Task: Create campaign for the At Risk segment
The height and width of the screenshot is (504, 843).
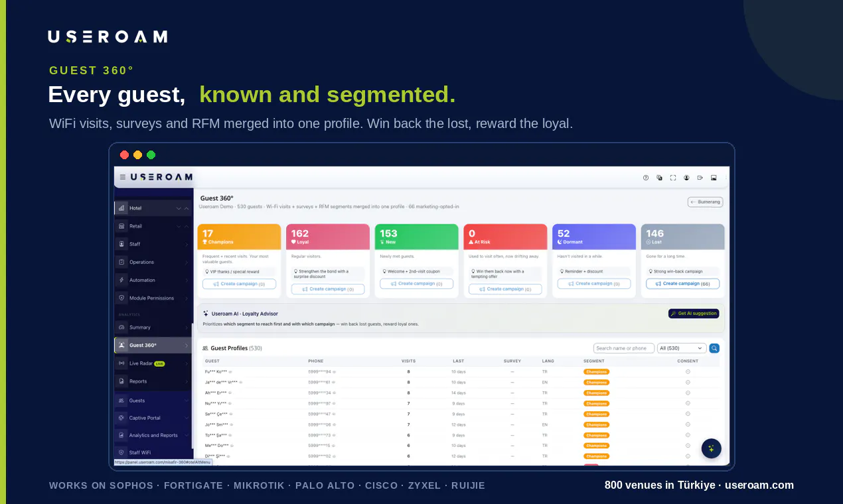Action: (x=505, y=289)
